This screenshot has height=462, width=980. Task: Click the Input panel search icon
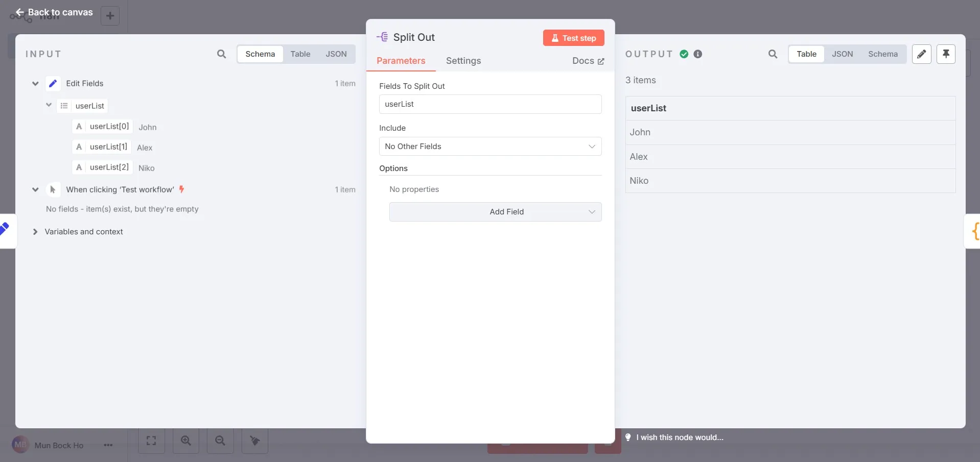(221, 54)
